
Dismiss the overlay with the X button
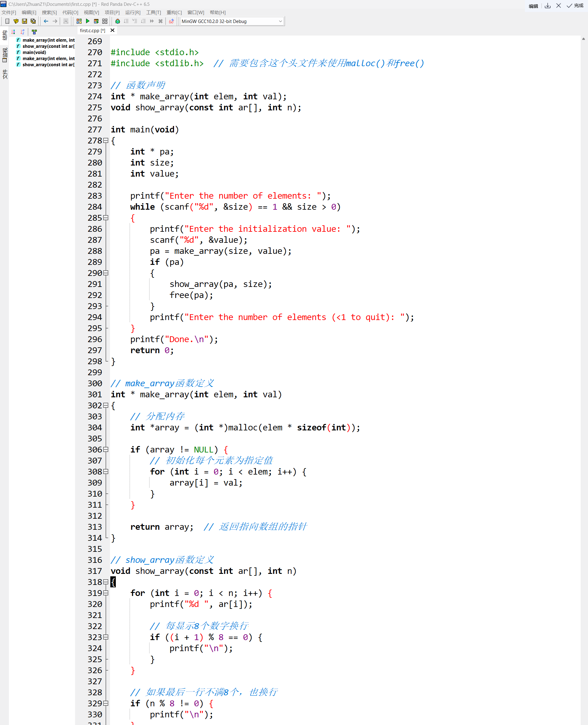[559, 6]
